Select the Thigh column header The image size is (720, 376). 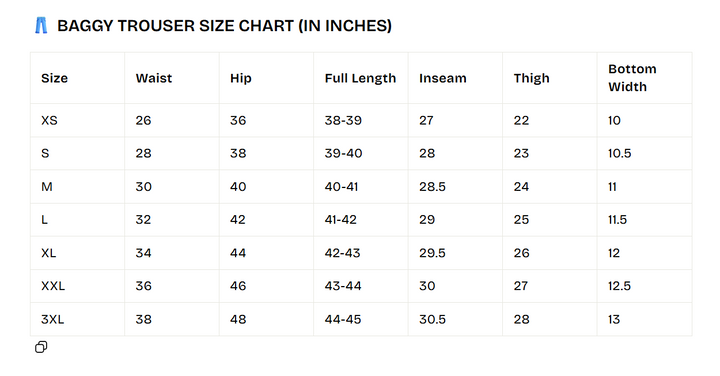531,78
